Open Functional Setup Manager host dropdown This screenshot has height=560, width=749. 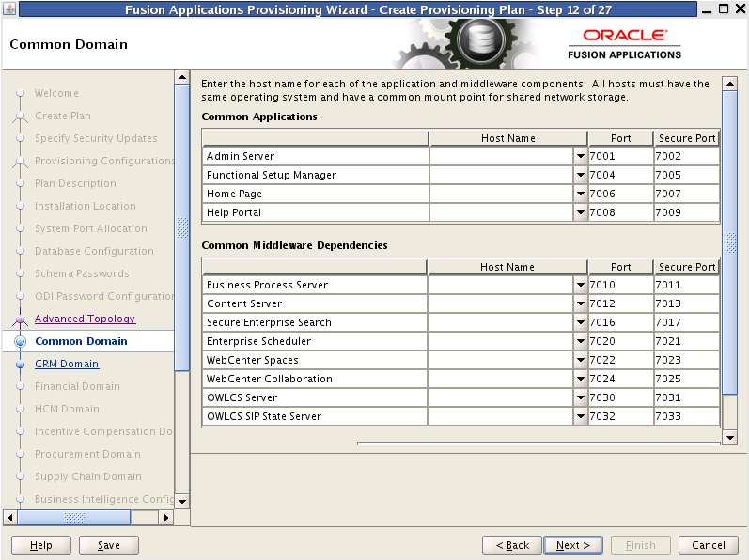[581, 175]
